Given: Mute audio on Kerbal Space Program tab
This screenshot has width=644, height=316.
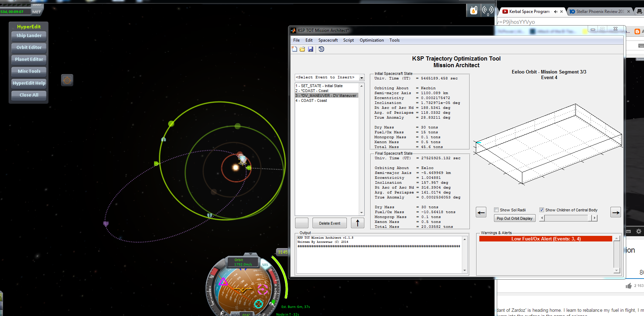Looking at the screenshot, I should 556,12.
